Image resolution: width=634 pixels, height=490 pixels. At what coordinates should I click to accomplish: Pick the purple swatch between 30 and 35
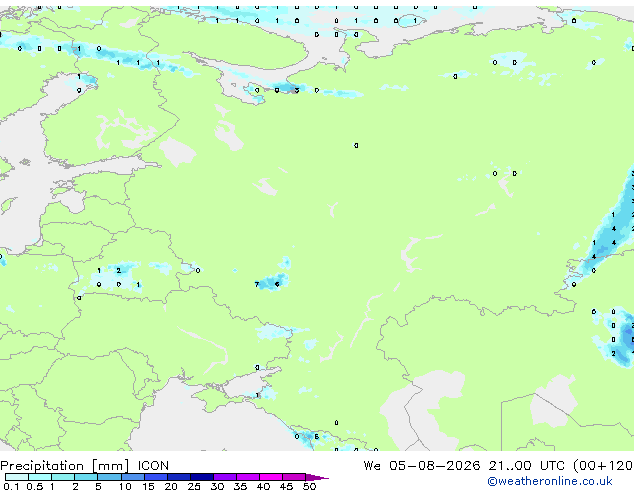[x=225, y=477]
